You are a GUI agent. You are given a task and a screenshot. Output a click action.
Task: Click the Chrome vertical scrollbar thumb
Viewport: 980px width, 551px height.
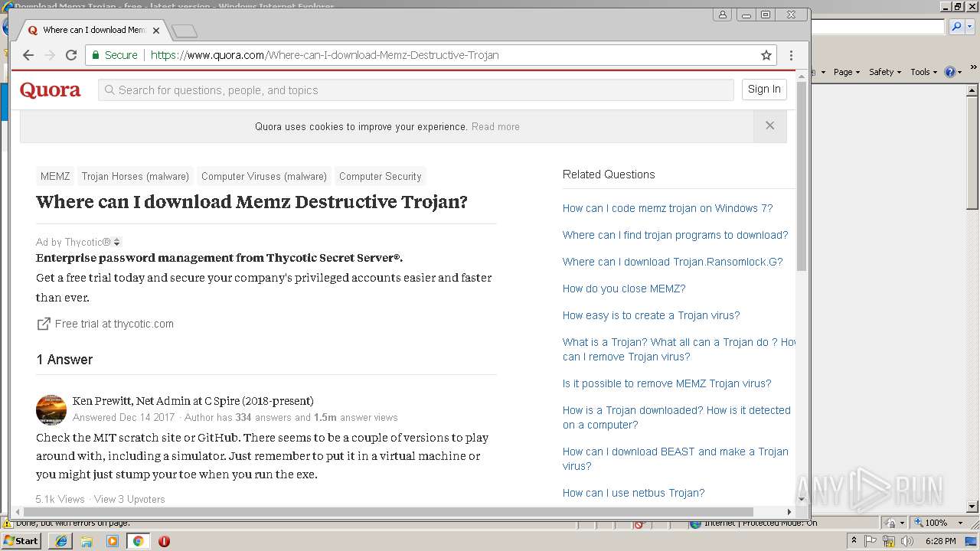pos(802,175)
